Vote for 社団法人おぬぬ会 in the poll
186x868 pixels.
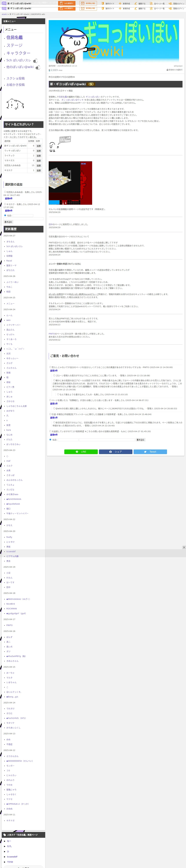tap(39, 165)
